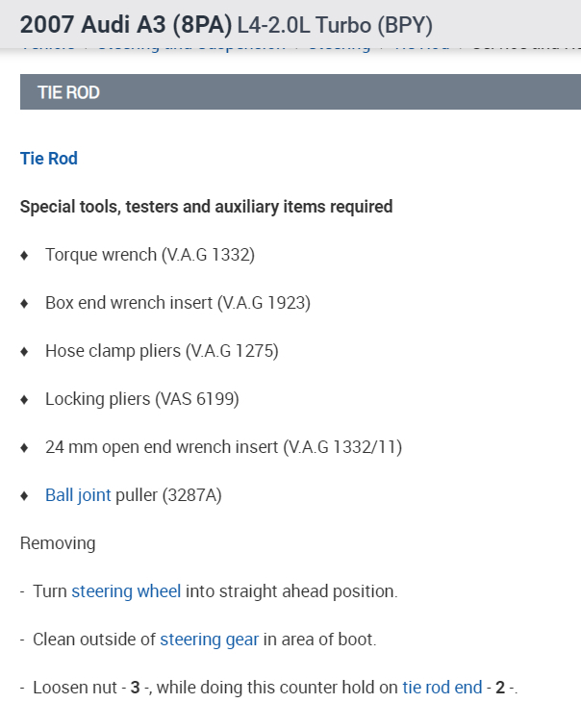581x728 pixels.
Task: Click the diamond bullet beside Ball joint puller
Action: [24, 495]
